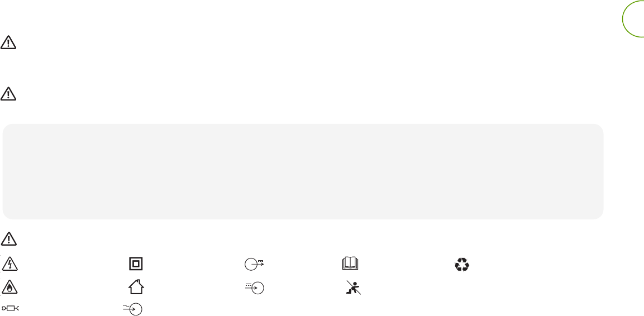This screenshot has width=644, height=316.
Task: Click the warning triangle below the gray box
Action: 8,239
